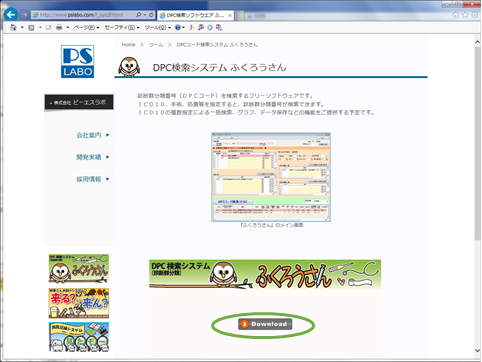Click the round blue disc add-on icon
482x362 pixels.
pyautogui.click(x=210, y=27)
